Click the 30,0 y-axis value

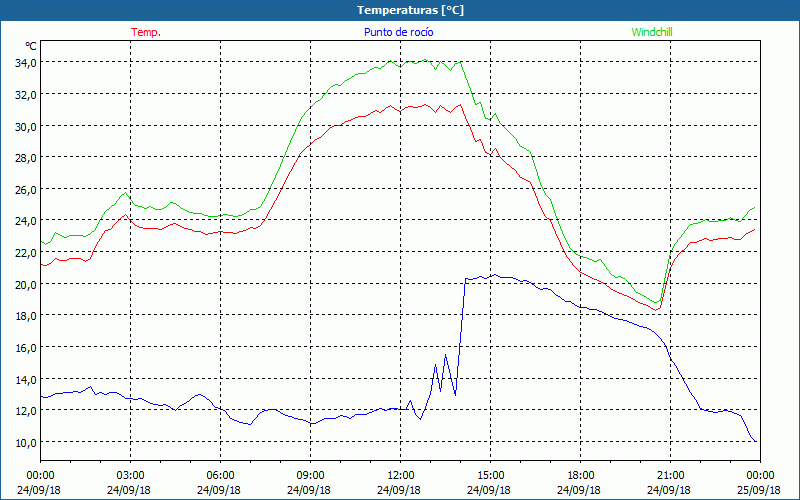click(x=25, y=126)
